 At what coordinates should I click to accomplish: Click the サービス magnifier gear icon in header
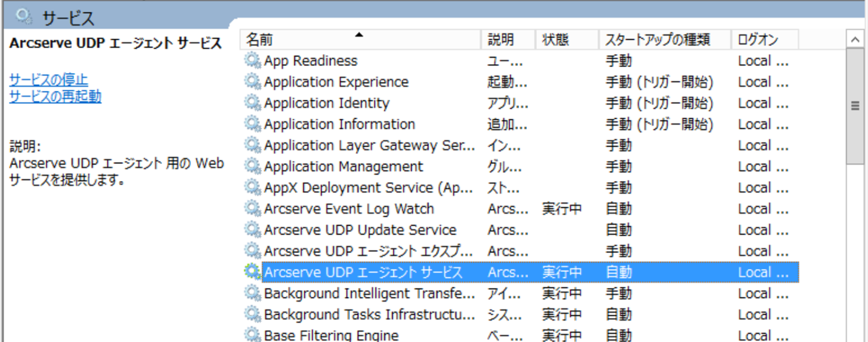pos(24,17)
